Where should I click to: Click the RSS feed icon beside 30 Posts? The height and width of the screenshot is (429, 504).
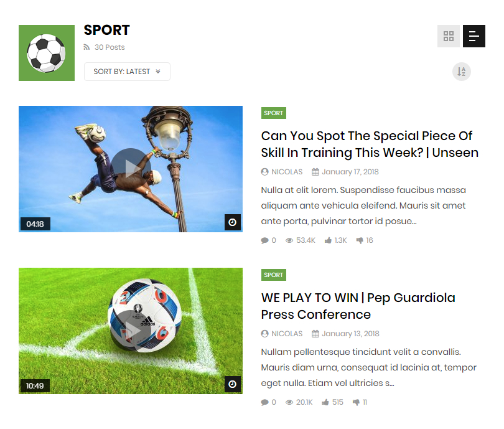[x=86, y=47]
